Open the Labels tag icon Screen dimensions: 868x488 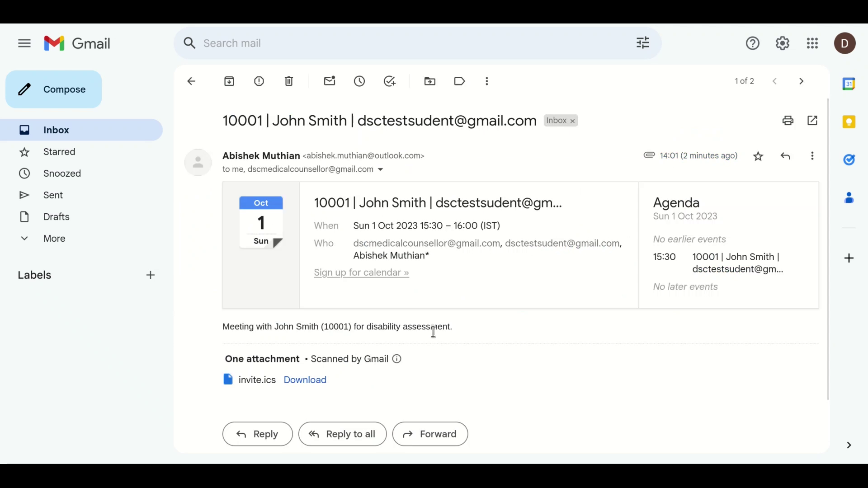459,81
